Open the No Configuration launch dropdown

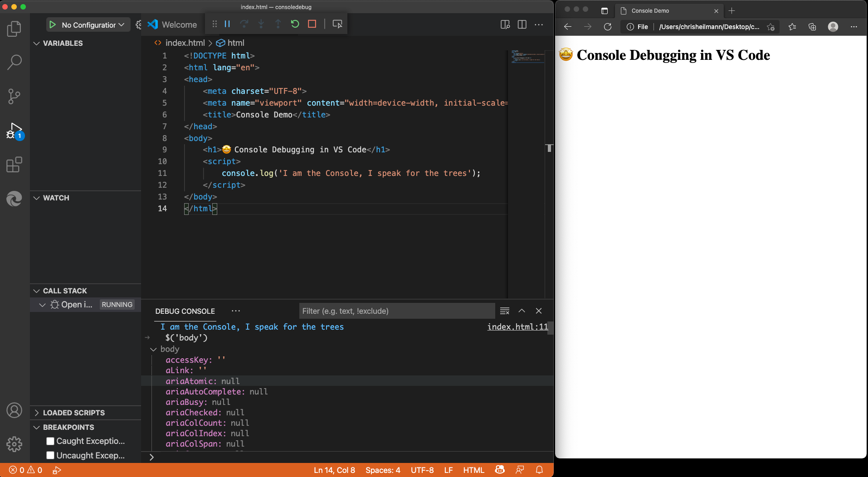pos(93,25)
